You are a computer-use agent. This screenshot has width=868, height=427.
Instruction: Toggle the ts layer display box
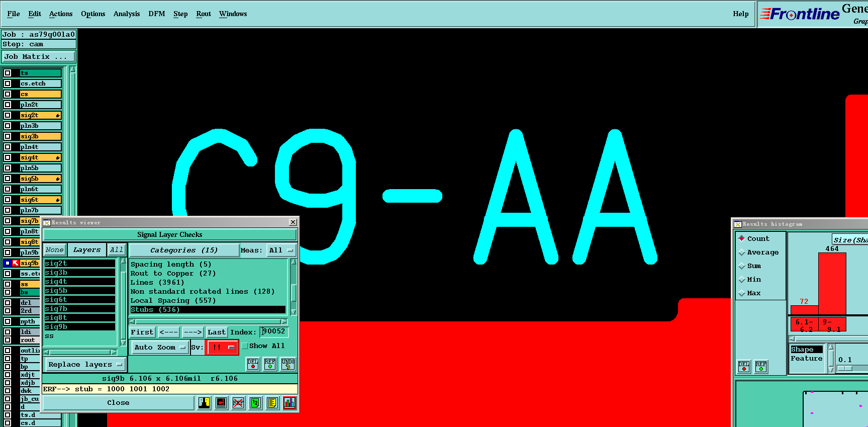click(x=8, y=73)
